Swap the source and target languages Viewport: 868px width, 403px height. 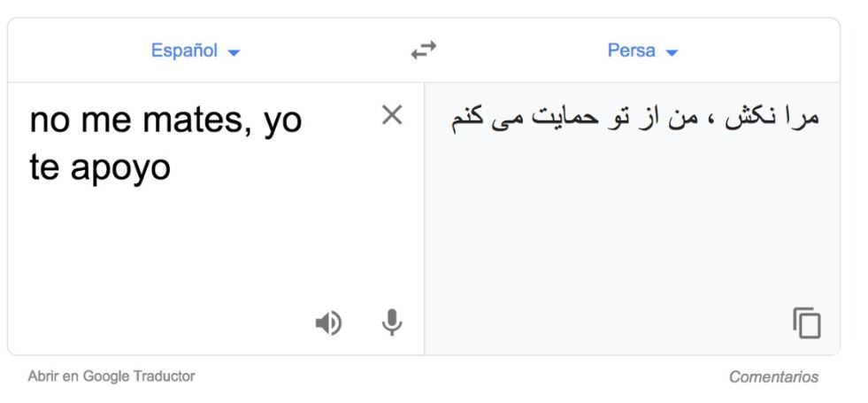pyautogui.click(x=424, y=51)
